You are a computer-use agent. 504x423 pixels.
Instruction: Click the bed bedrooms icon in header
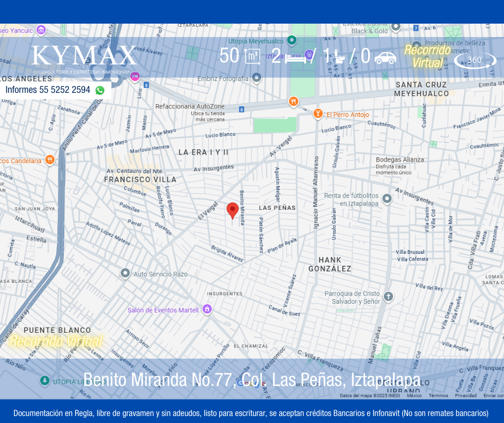click(296, 59)
